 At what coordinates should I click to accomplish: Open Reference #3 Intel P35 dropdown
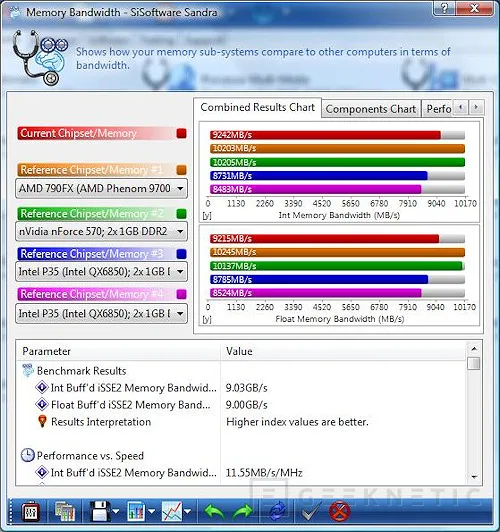pyautogui.click(x=101, y=272)
